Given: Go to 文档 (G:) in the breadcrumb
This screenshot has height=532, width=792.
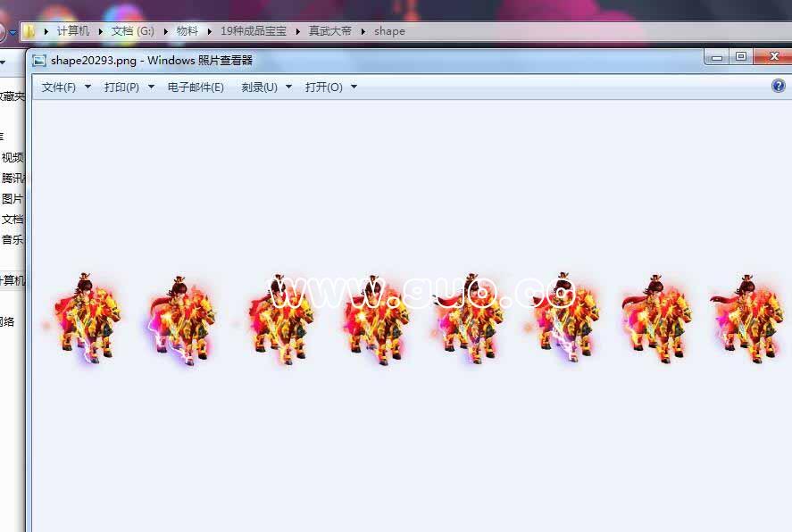Looking at the screenshot, I should (132, 31).
